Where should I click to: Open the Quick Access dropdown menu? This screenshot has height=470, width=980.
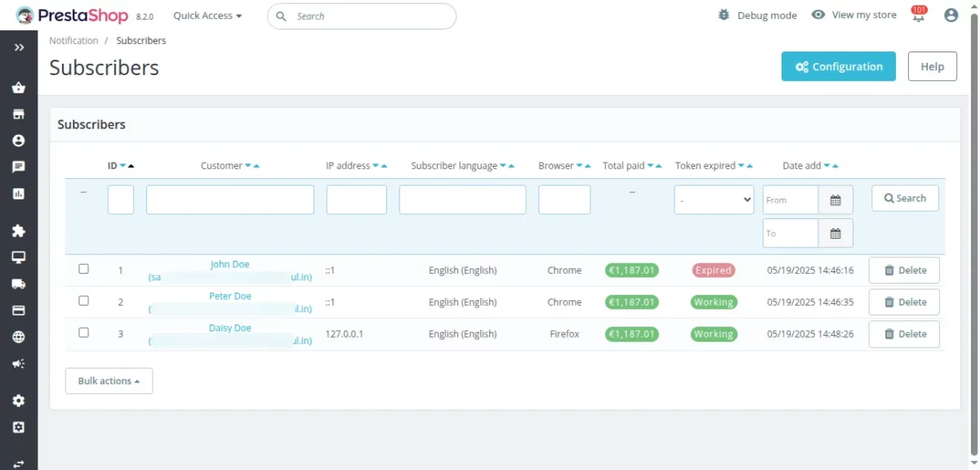(207, 16)
